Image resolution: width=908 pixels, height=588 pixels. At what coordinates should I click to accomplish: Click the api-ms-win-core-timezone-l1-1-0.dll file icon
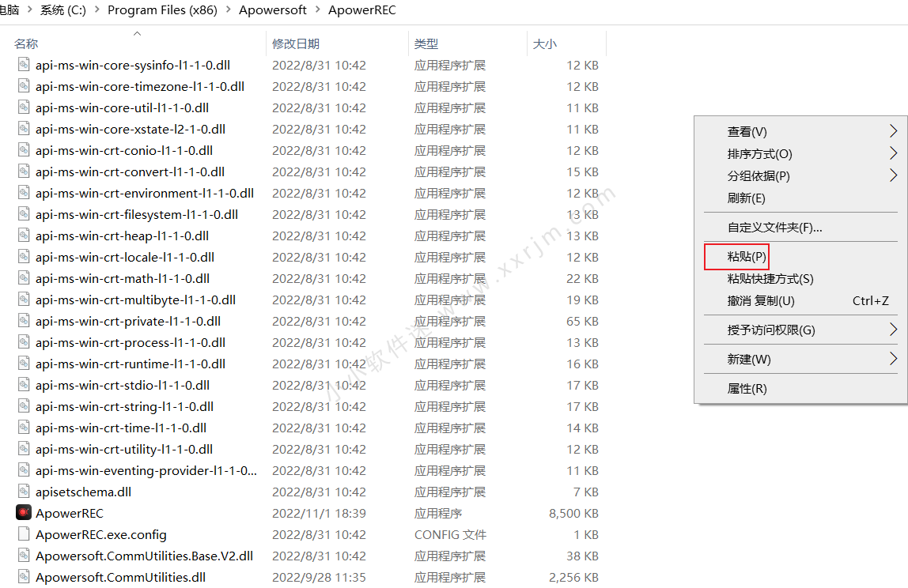coord(24,86)
